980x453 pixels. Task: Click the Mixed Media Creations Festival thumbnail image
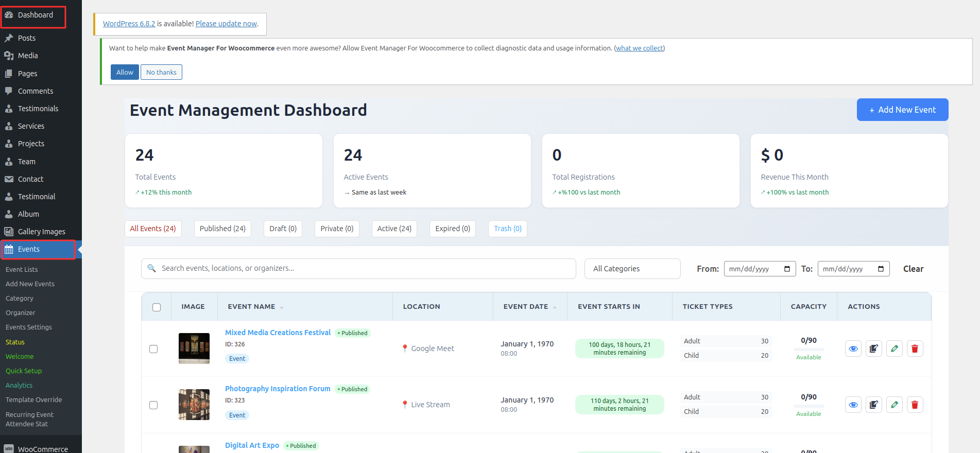tap(194, 349)
